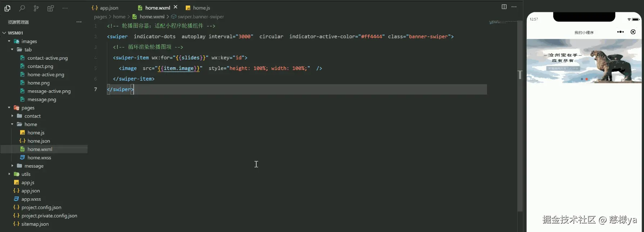Click home.js yellow JS file icon in tree
The height and width of the screenshot is (232, 644).
click(22, 133)
